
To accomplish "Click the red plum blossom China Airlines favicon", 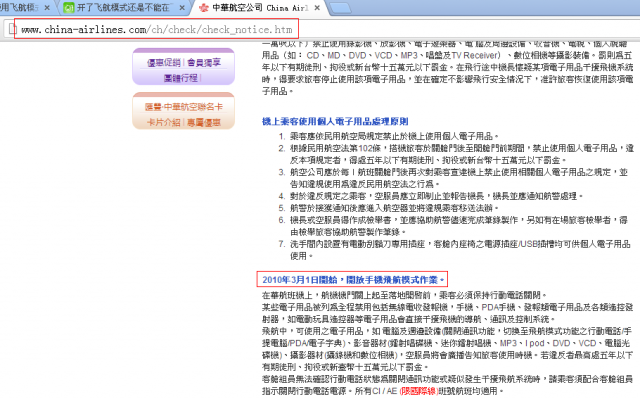I will coord(204,8).
